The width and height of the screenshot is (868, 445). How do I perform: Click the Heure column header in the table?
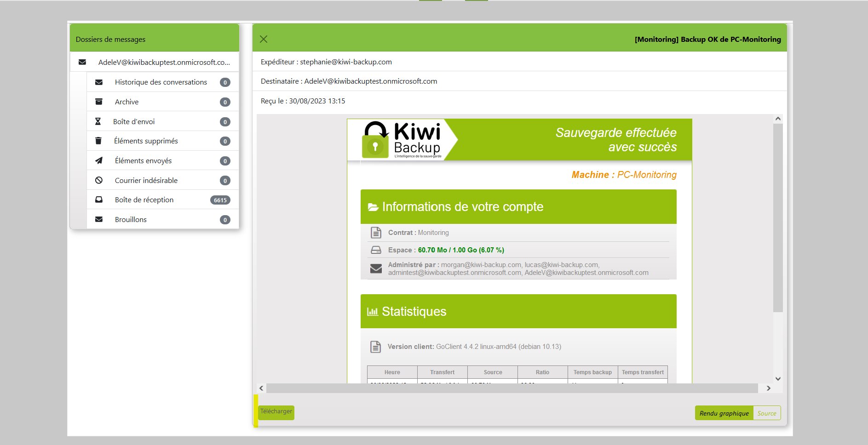tap(392, 372)
